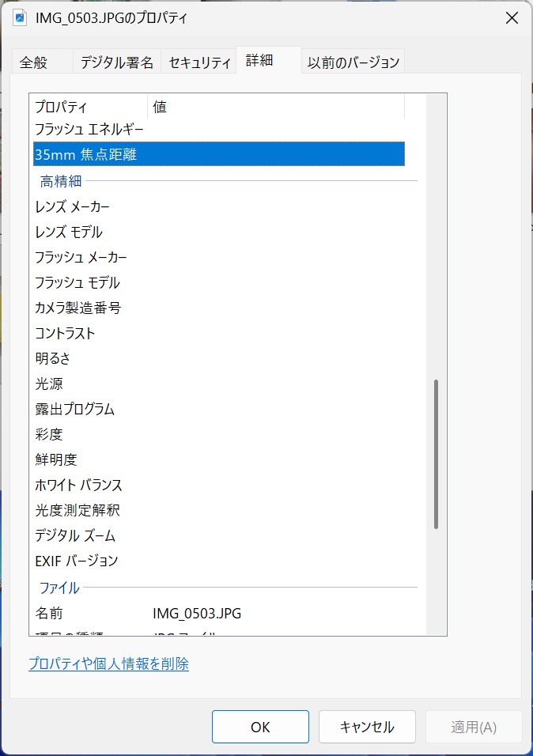Select the ホワイト バランス property
Image resolution: width=533 pixels, height=756 pixels.
78,486
